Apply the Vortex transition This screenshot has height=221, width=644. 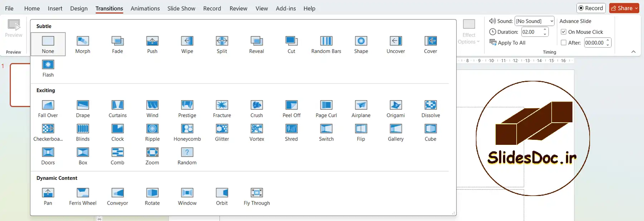coord(257,132)
